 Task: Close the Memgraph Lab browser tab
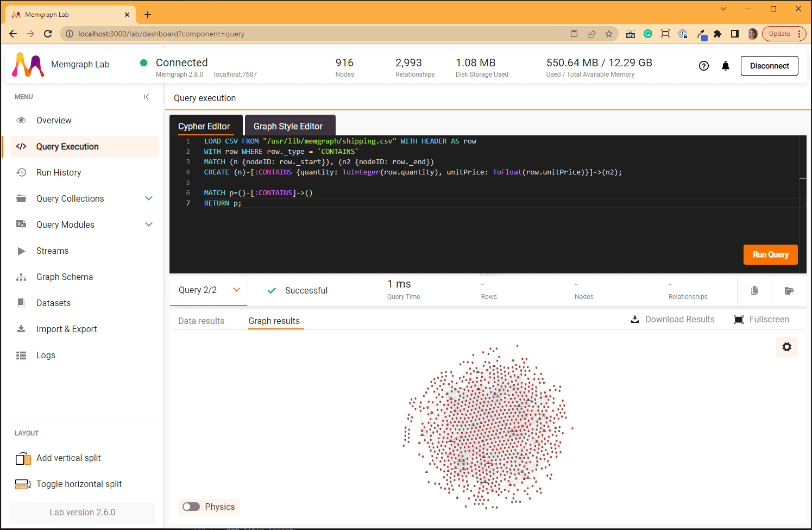(127, 15)
